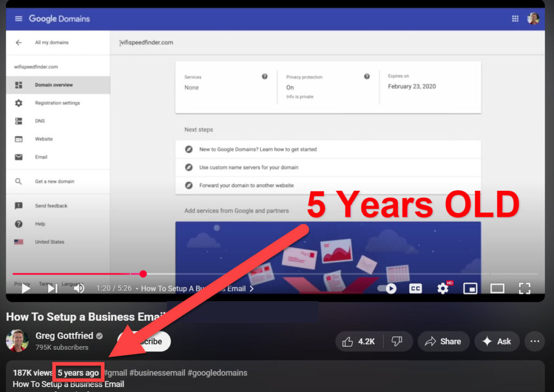Viewport: 554px width, 392px height.
Task: Click the wifispeedfinder.com page heading
Action: (x=146, y=42)
